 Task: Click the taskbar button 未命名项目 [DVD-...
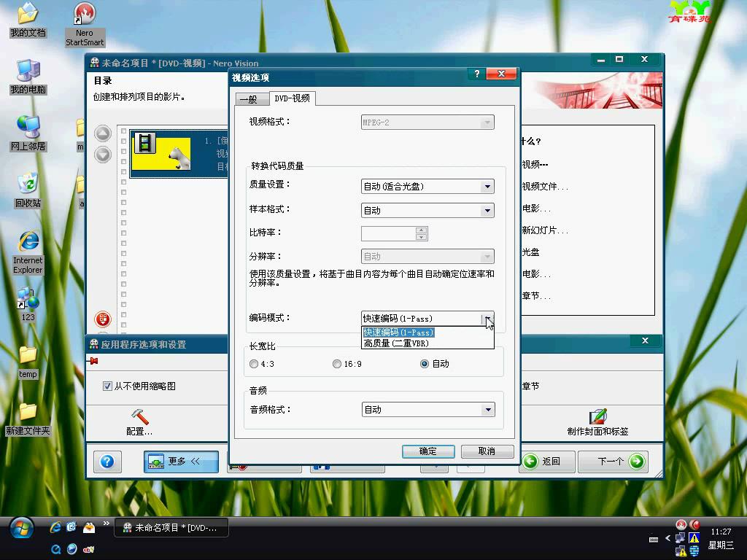tap(171, 528)
